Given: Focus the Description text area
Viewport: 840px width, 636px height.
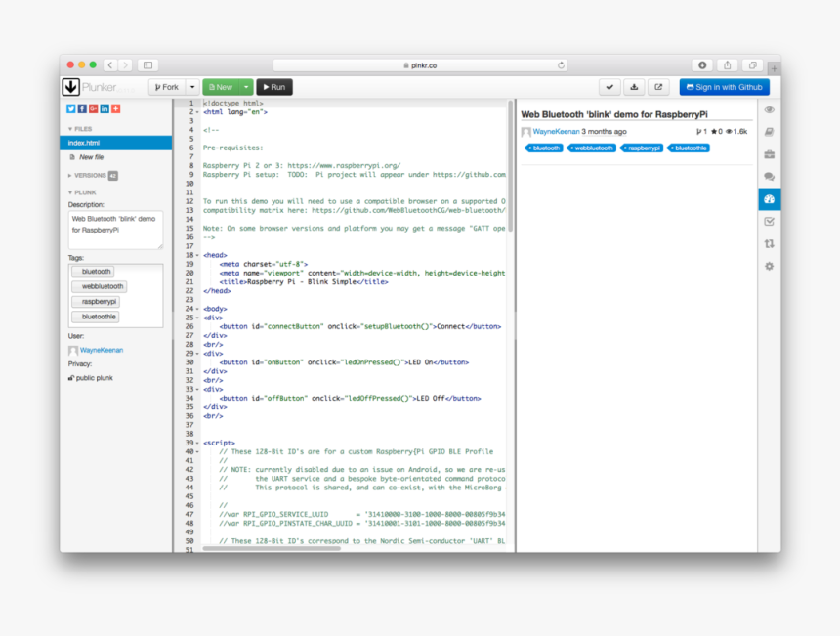Looking at the screenshot, I should [x=115, y=230].
